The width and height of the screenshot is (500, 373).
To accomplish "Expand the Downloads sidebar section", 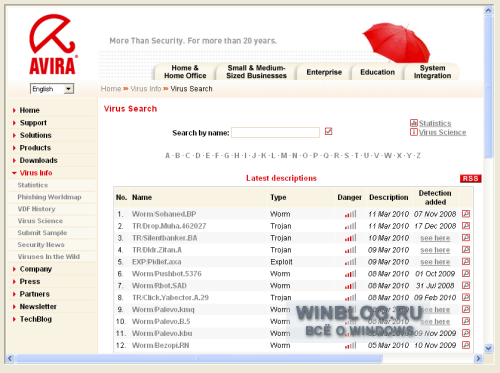I will click(14, 161).
